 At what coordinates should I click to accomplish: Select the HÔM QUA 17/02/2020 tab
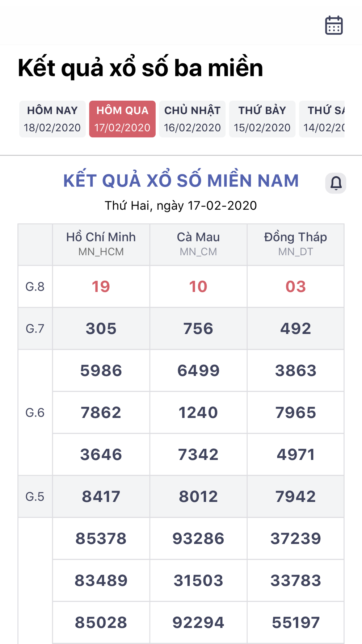point(122,119)
